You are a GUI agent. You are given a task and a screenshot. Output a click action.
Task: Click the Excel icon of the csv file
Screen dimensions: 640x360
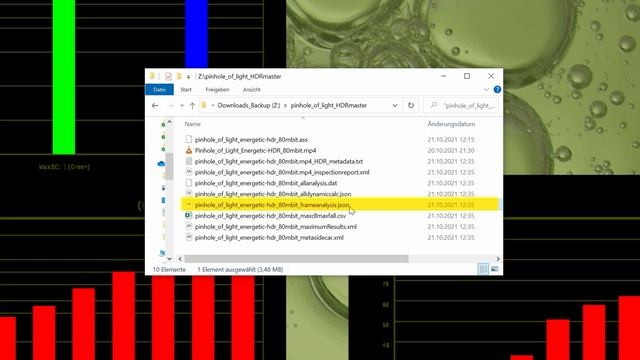coord(189,215)
